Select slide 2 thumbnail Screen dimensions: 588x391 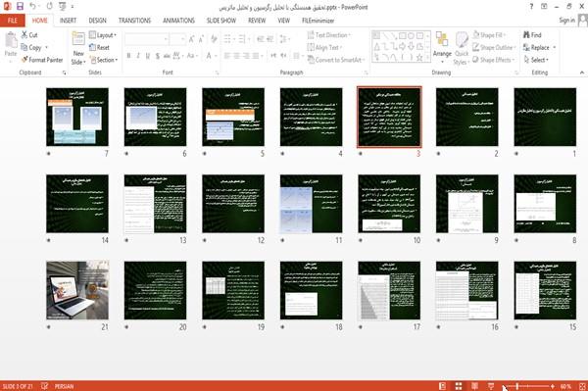point(466,117)
